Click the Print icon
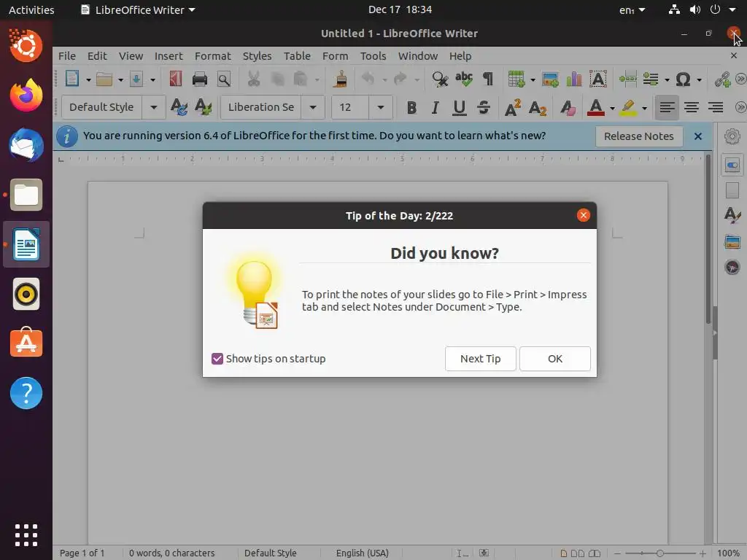 point(200,79)
